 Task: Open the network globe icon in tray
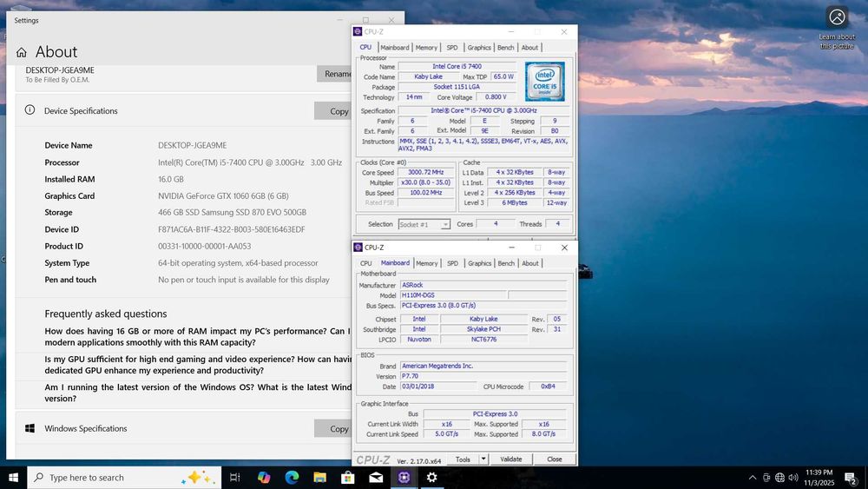click(780, 478)
